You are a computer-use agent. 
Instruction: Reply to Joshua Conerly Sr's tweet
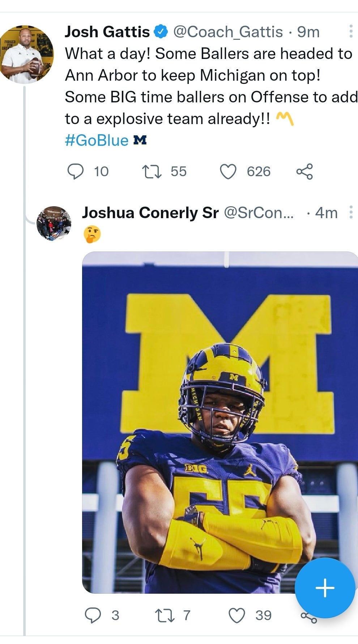click(93, 615)
